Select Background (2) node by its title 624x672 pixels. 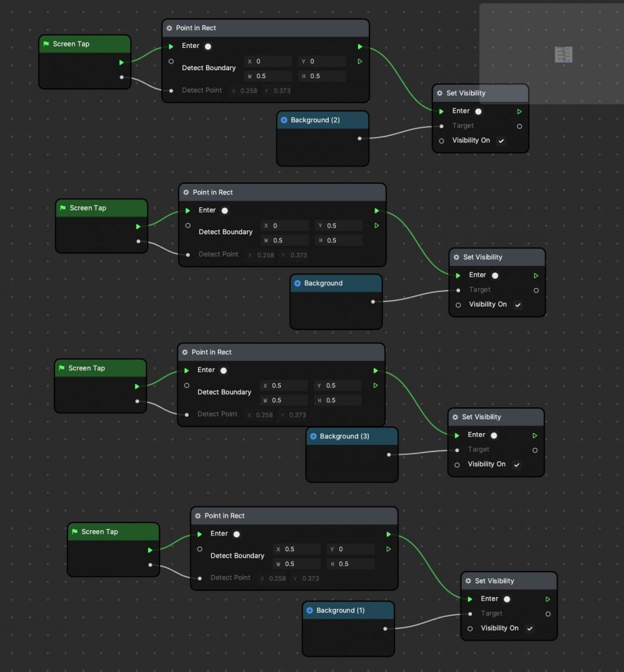coord(315,120)
